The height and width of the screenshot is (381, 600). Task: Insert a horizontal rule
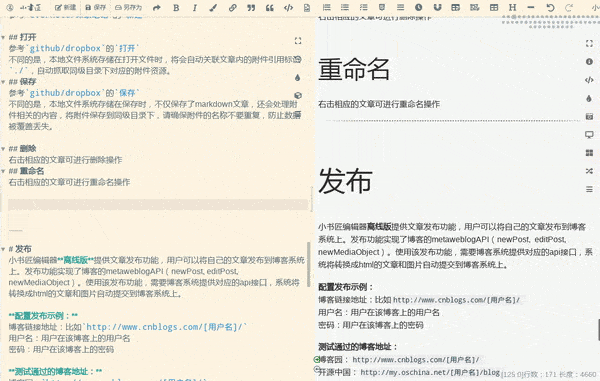point(531,7)
